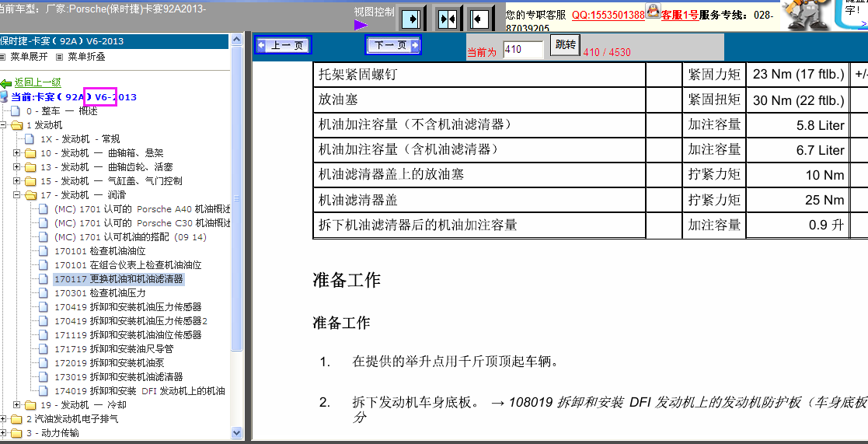Viewport: 868px width, 444px height.
Task: Click the view control left-arrow icon
Action: [x=479, y=19]
